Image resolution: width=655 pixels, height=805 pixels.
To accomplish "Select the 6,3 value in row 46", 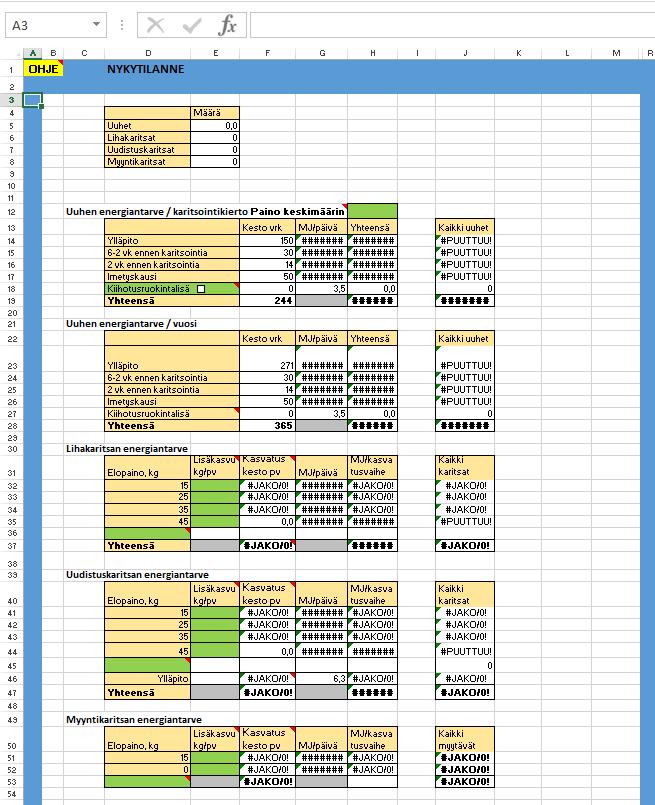I will pyautogui.click(x=322, y=679).
